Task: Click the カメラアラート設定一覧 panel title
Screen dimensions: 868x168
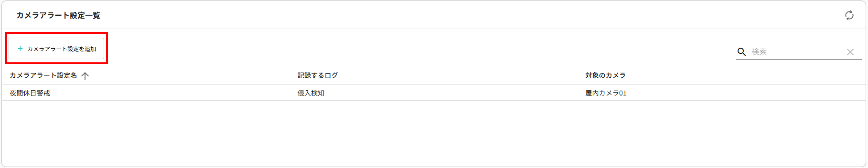Action: pyautogui.click(x=58, y=16)
